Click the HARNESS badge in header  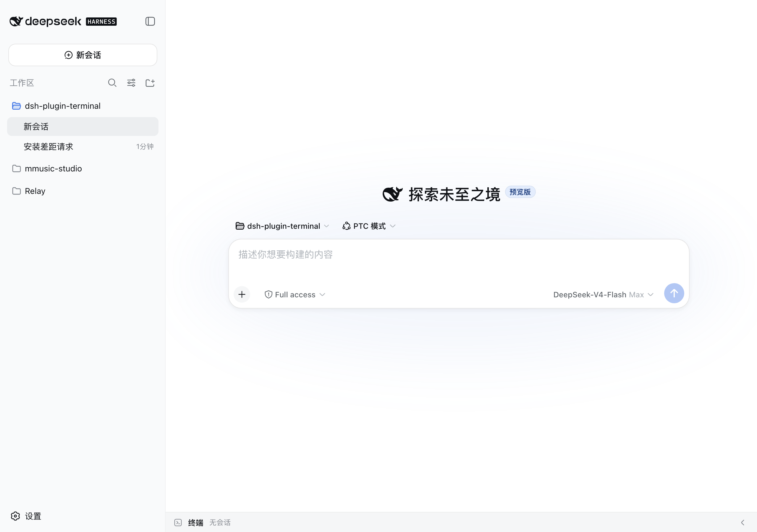[x=101, y=22]
